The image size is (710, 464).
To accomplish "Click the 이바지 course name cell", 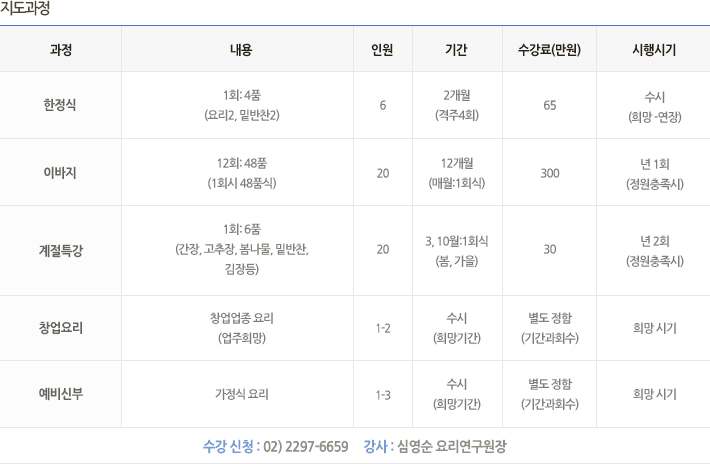I will click(61, 172).
